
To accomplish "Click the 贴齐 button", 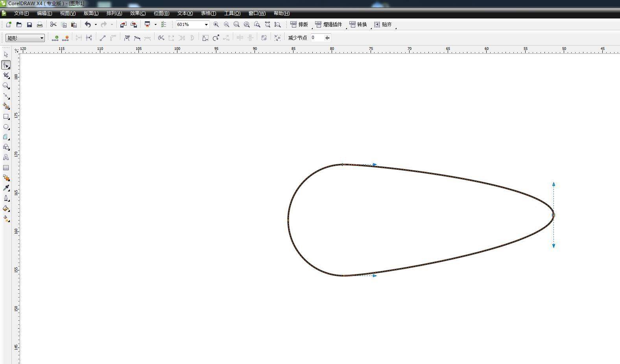I will pos(383,25).
